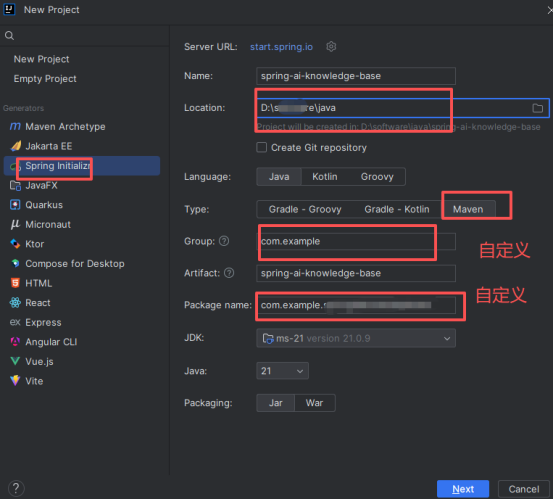This screenshot has height=499, width=554.
Task: Choose Gradle - Groovy build type
Action: pos(305,209)
